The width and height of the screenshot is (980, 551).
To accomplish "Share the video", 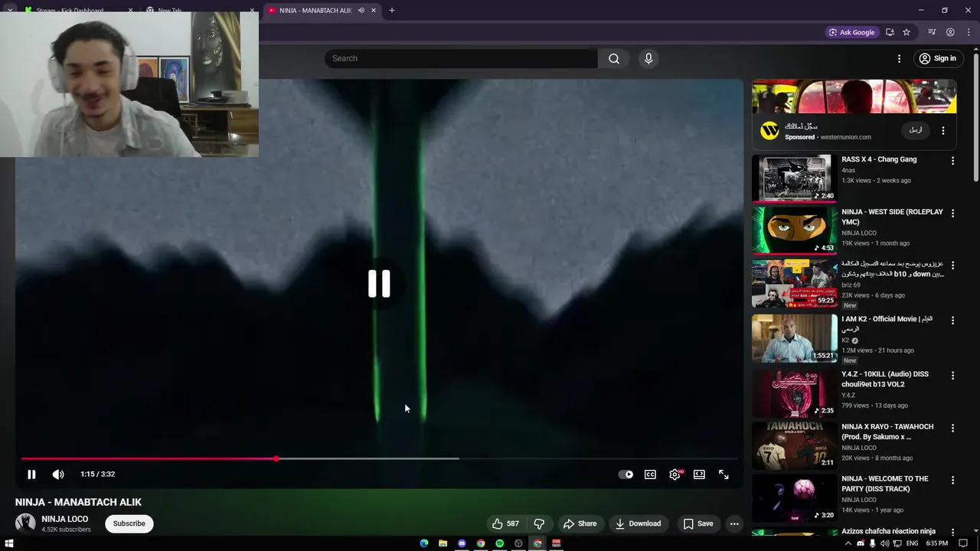I will click(x=580, y=523).
